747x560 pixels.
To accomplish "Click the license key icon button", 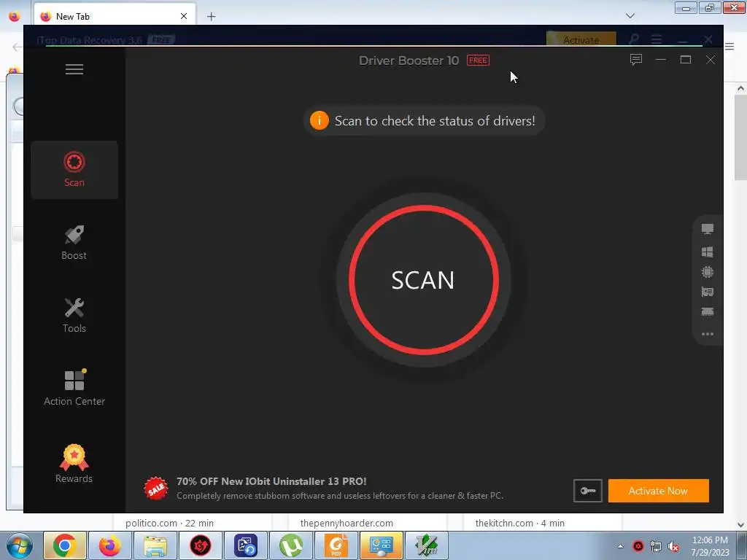I will click(587, 491).
